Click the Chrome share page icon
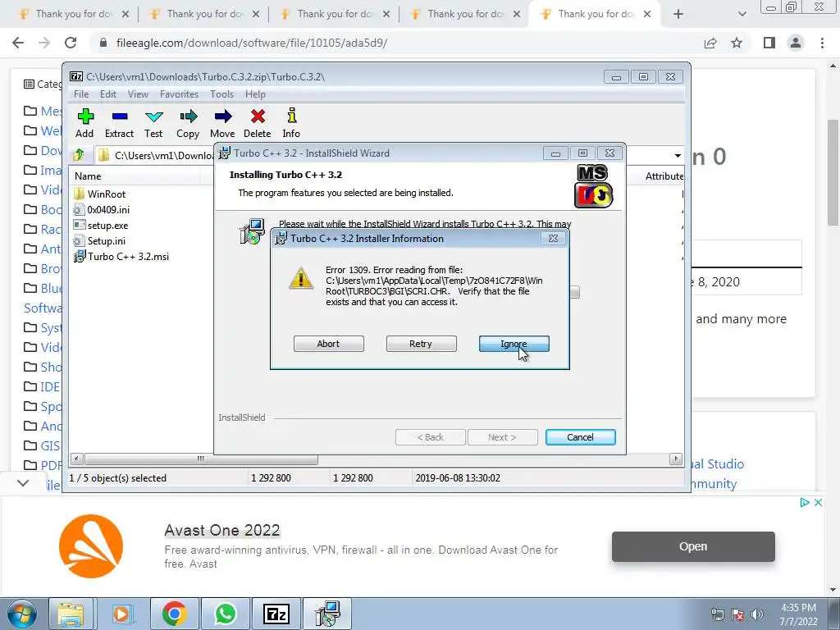The height and width of the screenshot is (630, 840). coord(710,43)
